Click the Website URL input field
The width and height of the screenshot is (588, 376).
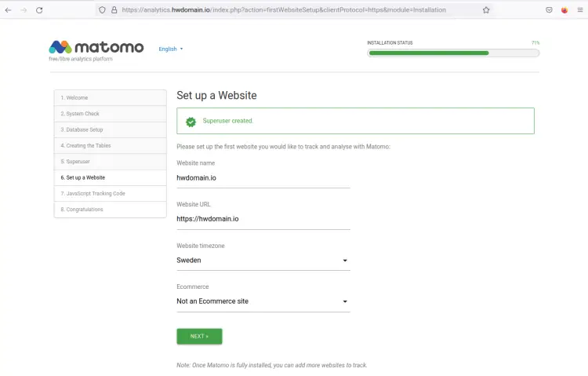tap(263, 219)
